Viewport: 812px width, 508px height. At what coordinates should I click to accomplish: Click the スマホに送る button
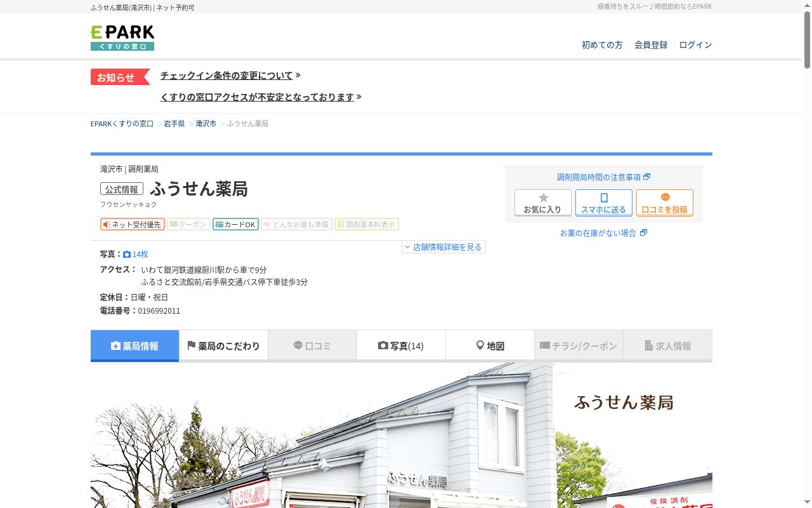[604, 203]
